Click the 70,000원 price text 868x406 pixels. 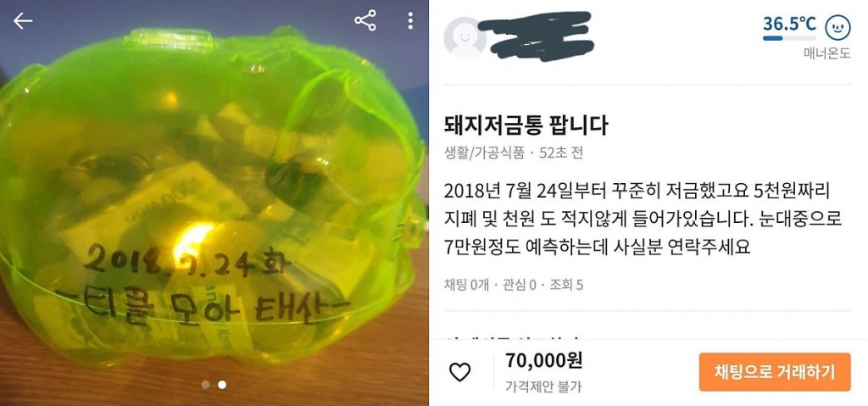543,360
